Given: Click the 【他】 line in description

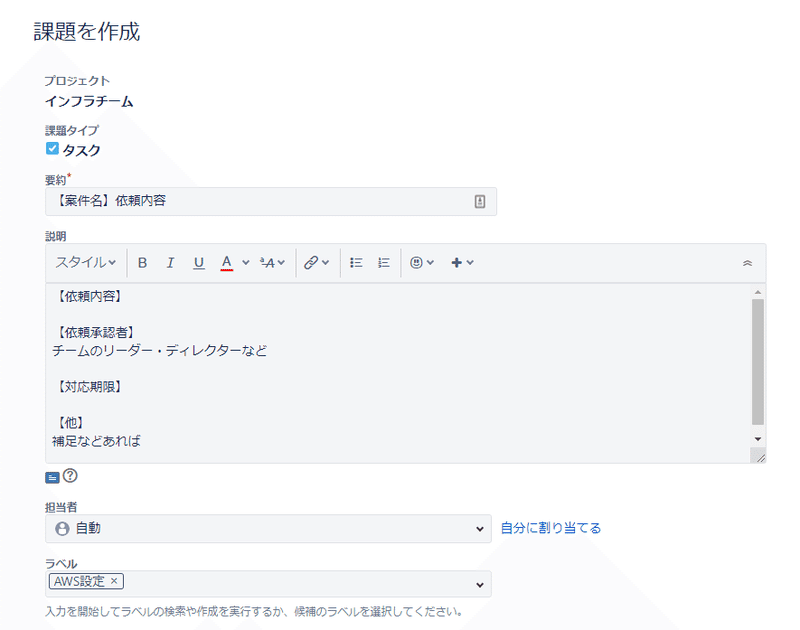Looking at the screenshot, I should click(x=69, y=423).
